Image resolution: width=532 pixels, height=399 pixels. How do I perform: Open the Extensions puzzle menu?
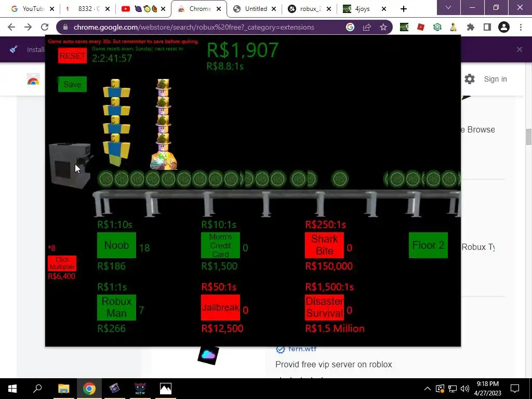click(x=471, y=27)
